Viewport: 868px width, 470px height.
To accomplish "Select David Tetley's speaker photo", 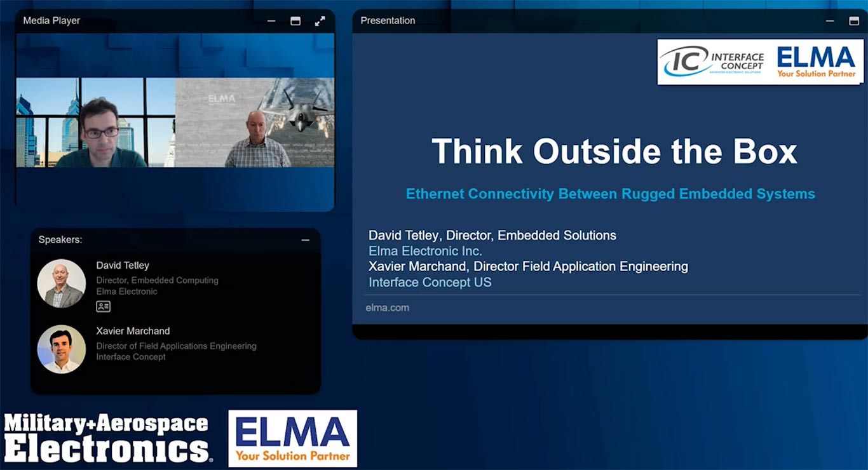I will (x=62, y=284).
